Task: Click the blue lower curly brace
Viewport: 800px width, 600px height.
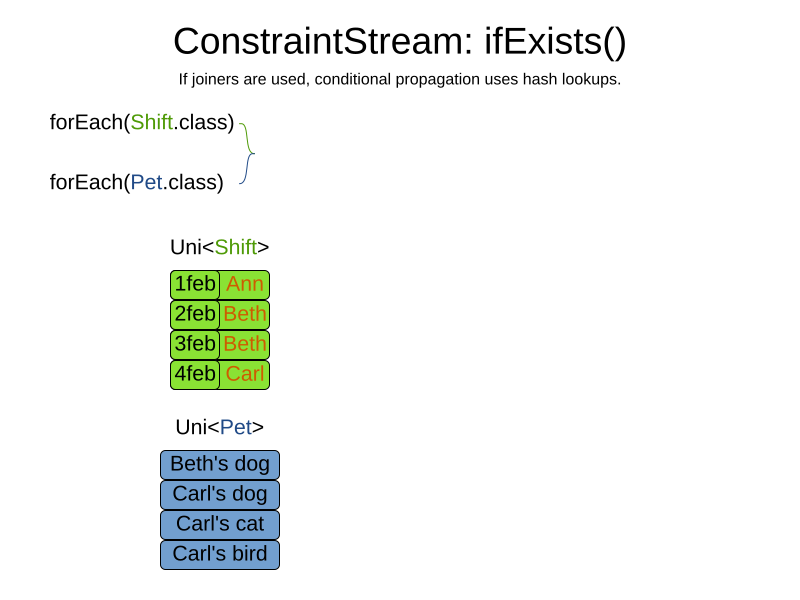Action: (x=245, y=170)
